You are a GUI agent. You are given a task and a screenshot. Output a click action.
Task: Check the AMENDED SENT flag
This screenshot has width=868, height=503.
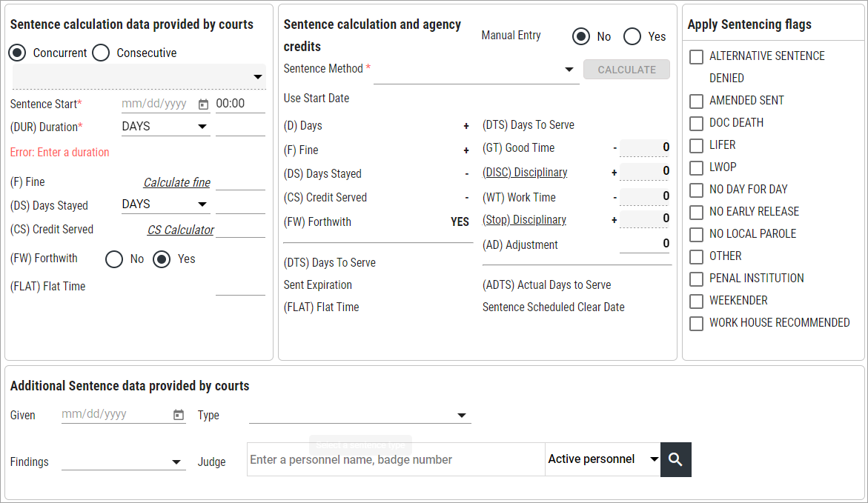click(696, 101)
